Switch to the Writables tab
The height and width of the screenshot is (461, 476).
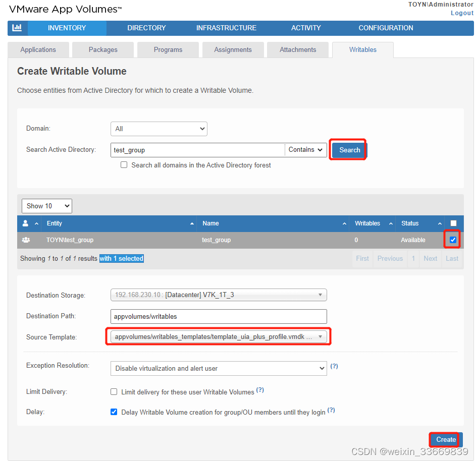[363, 50]
